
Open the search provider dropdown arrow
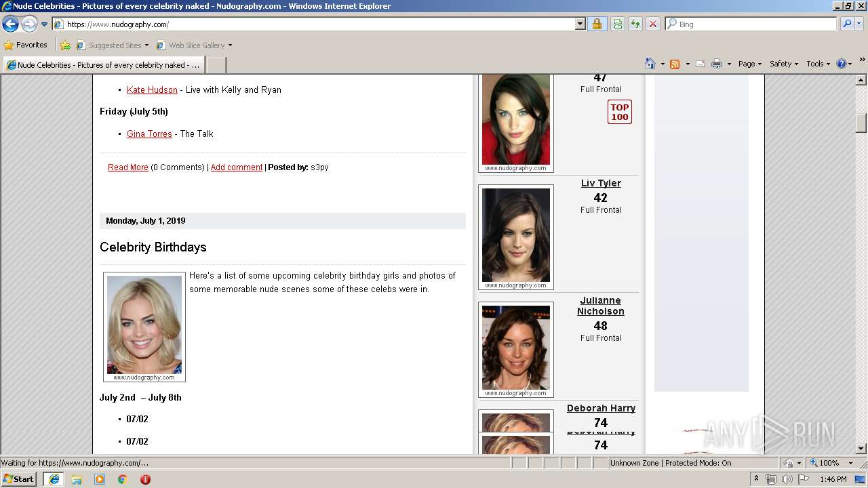[859, 24]
